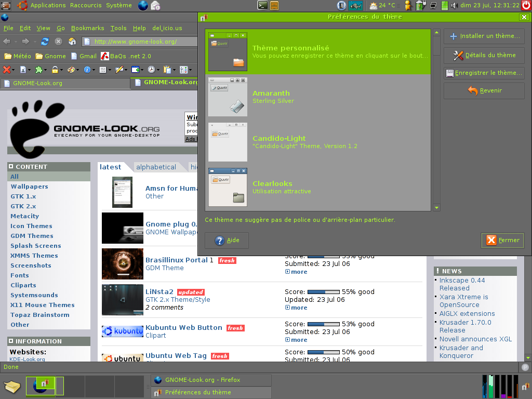Select the Candido-Light theme entry

pos(318,142)
